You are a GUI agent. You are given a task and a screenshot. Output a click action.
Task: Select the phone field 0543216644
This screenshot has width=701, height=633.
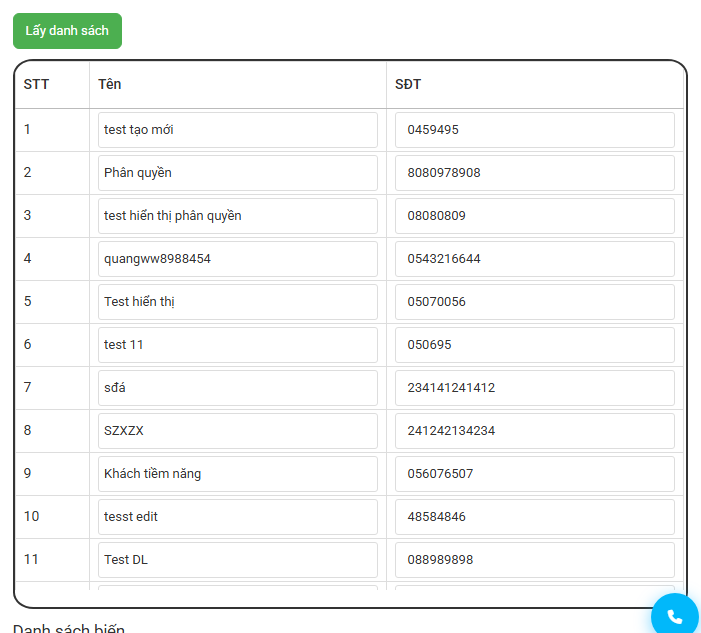[535, 259]
